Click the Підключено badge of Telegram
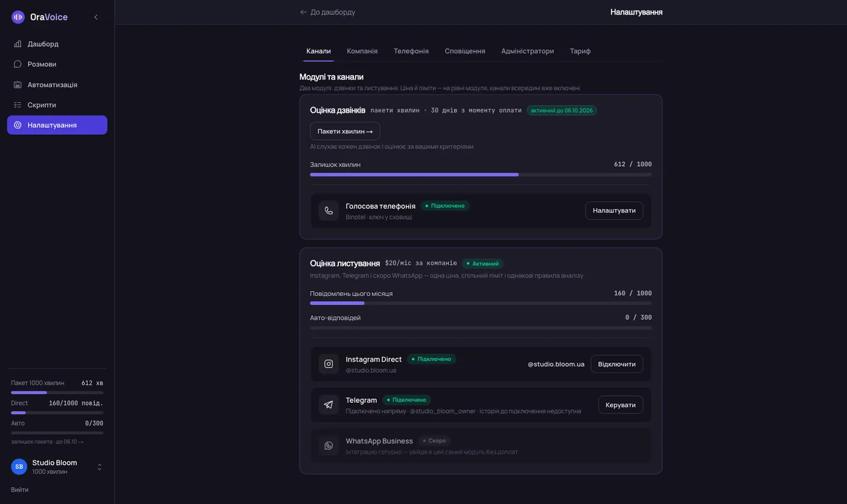The height and width of the screenshot is (504, 847). (x=407, y=400)
